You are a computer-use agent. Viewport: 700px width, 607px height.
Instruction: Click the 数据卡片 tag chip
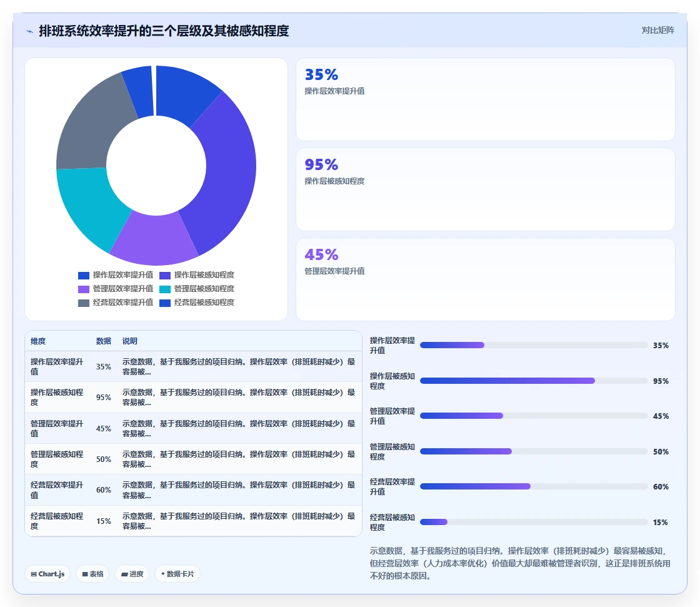coord(177,574)
